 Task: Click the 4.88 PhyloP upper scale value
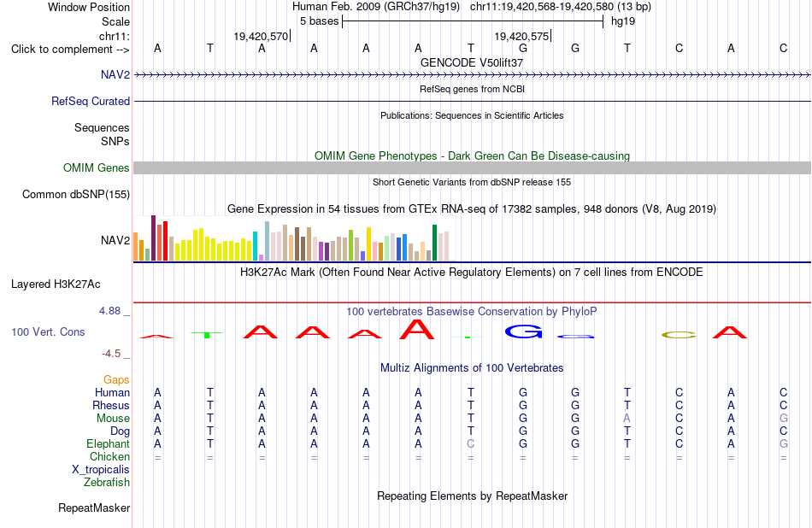pos(109,311)
